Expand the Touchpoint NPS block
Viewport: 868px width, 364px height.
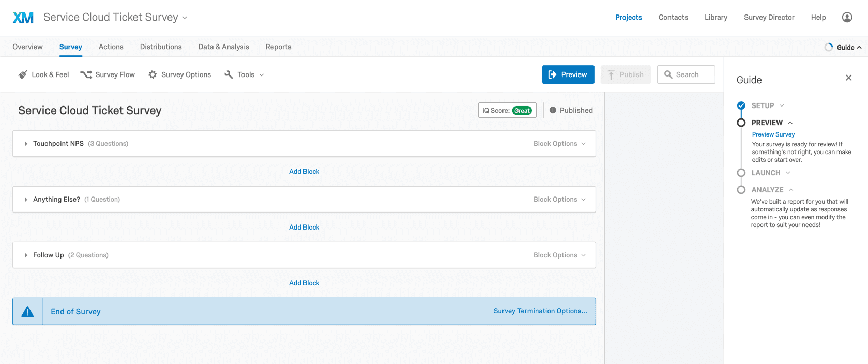[26, 144]
